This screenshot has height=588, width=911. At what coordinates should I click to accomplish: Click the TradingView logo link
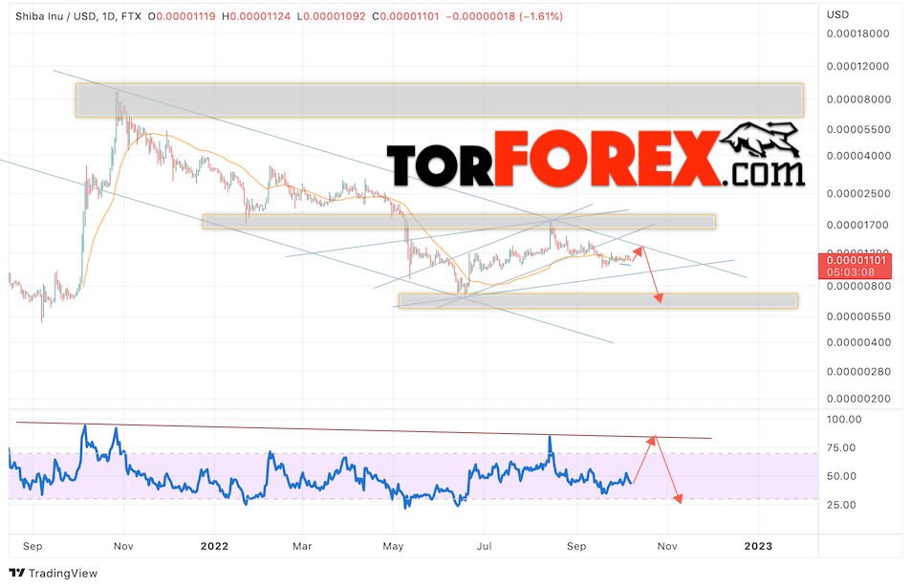(54, 574)
